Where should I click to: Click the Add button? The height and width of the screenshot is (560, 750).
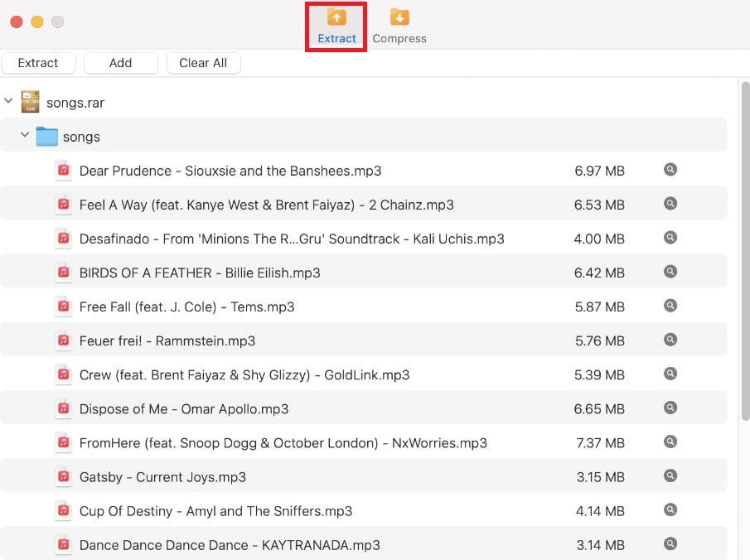[120, 63]
